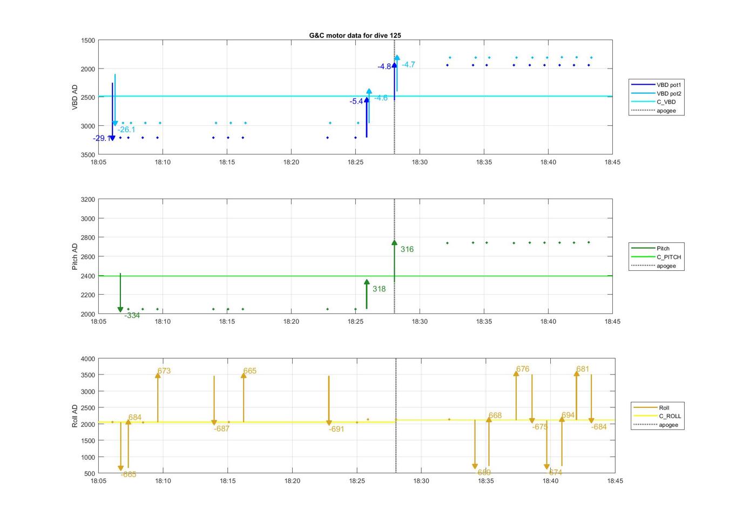Viewport: 756px width, 532px height.
Task: Click the '684' roll annotation
Action: coord(135,418)
